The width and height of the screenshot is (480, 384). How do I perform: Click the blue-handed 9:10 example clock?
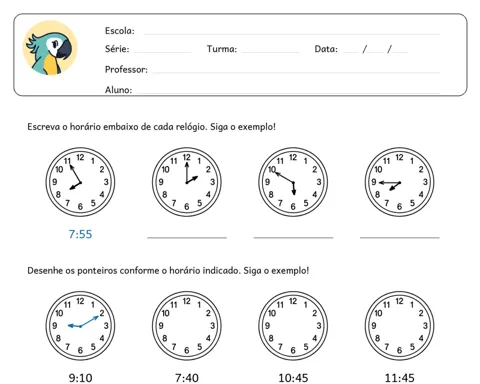coord(80,326)
